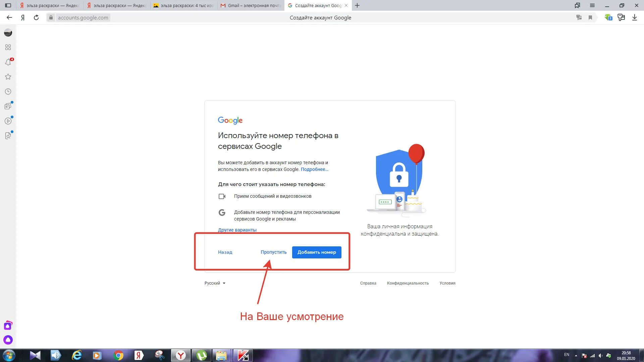This screenshot has width=644, height=362.
Task: Expand browser menu with three lines icon
Action: (591, 5)
